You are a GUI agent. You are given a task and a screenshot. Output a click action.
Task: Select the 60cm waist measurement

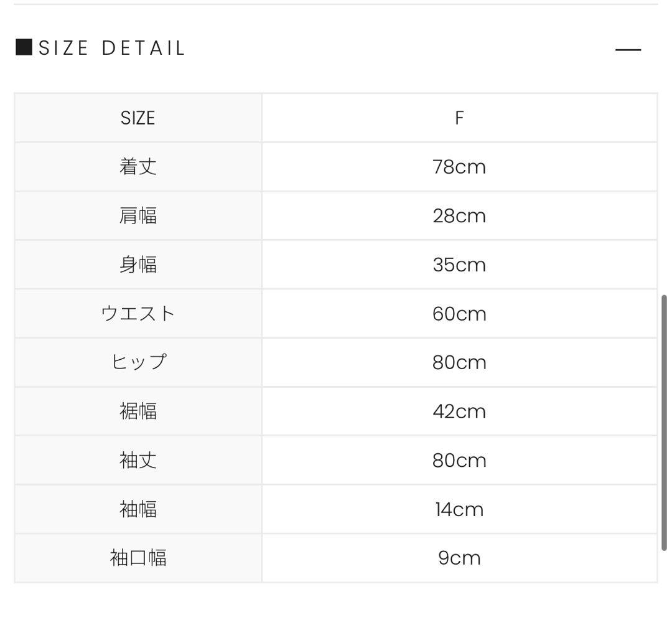tap(460, 313)
